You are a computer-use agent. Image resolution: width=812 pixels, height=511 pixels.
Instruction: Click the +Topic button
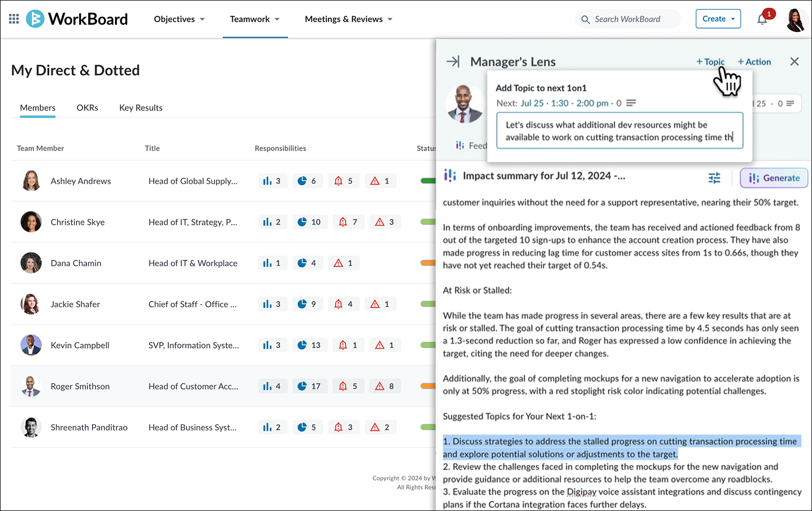[x=710, y=62]
